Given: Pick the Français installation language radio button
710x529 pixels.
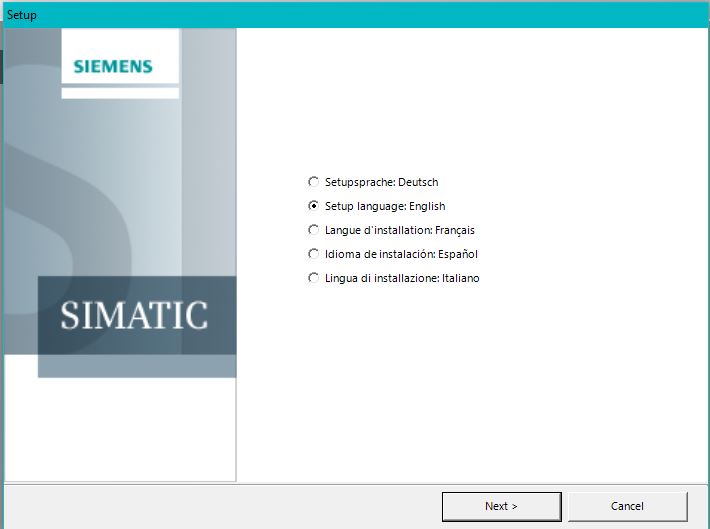Looking at the screenshot, I should coord(314,230).
